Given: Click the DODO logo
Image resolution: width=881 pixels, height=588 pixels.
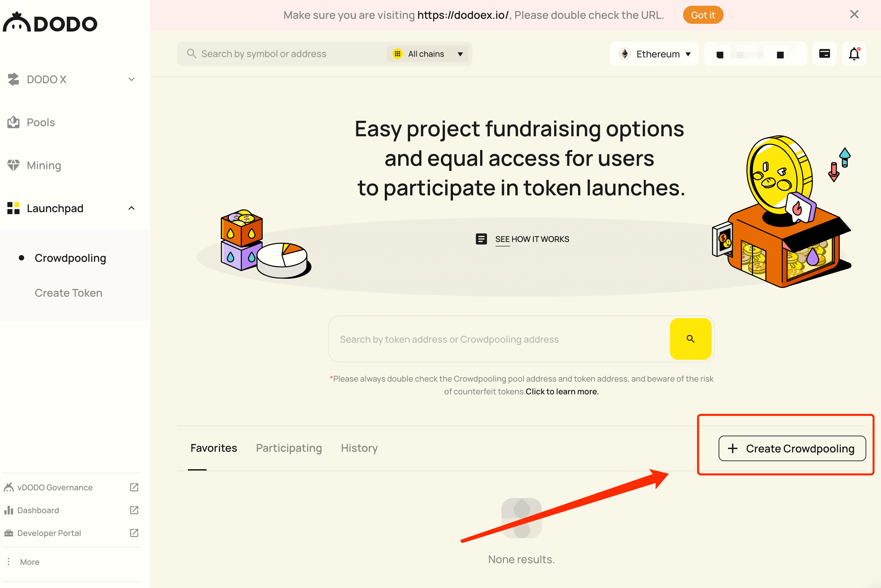Looking at the screenshot, I should [x=50, y=22].
